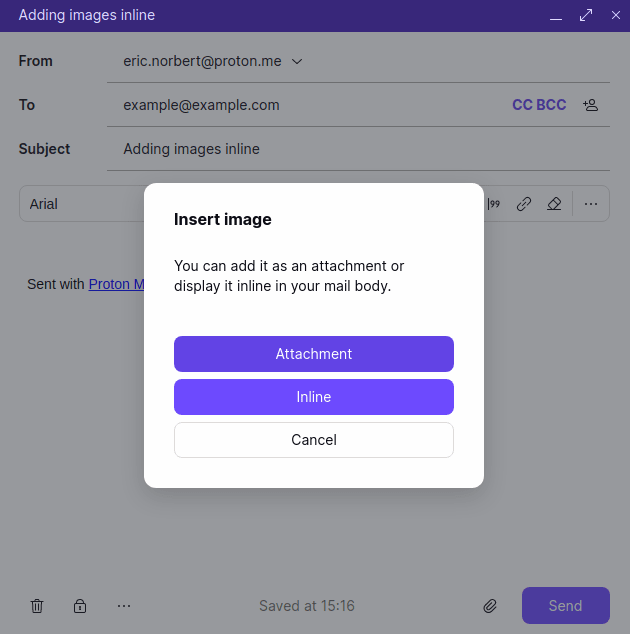This screenshot has width=630, height=634.
Task: Insert a link using toolbar icon
Action: [x=524, y=204]
